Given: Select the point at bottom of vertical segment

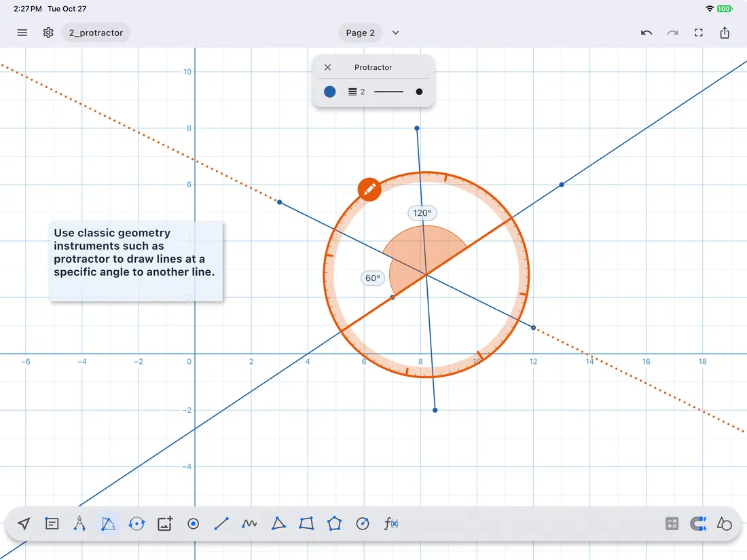Looking at the screenshot, I should click(x=435, y=410).
